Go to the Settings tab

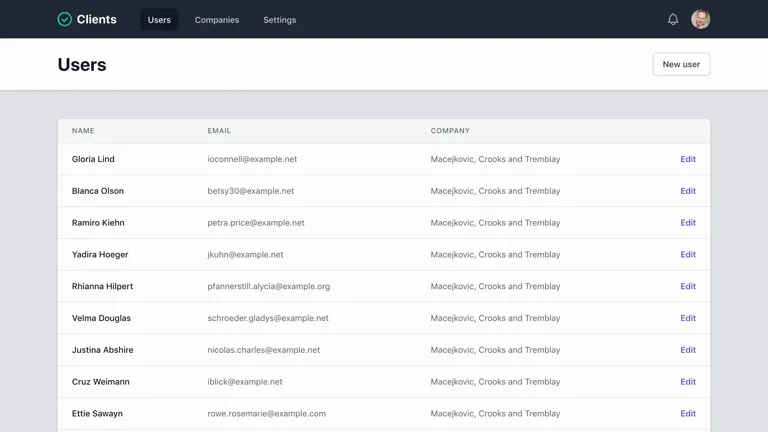pos(280,20)
